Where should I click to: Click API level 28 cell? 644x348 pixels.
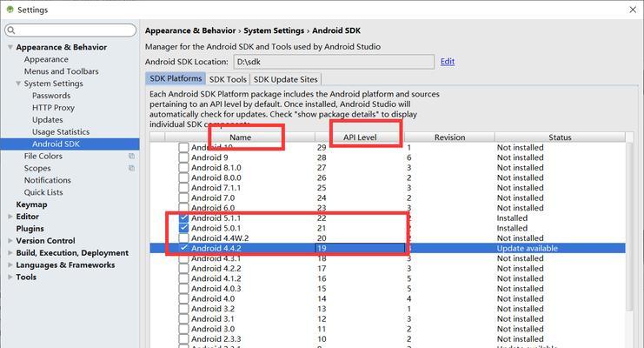click(x=322, y=157)
